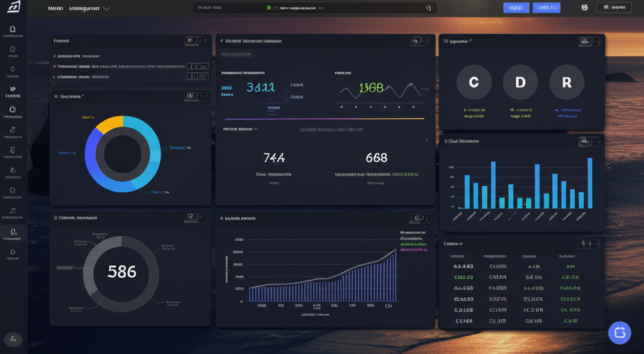Image resolution: width=644 pixels, height=354 pixels.
Task: Open the blue floating chat icon at bottom right
Action: (x=619, y=333)
